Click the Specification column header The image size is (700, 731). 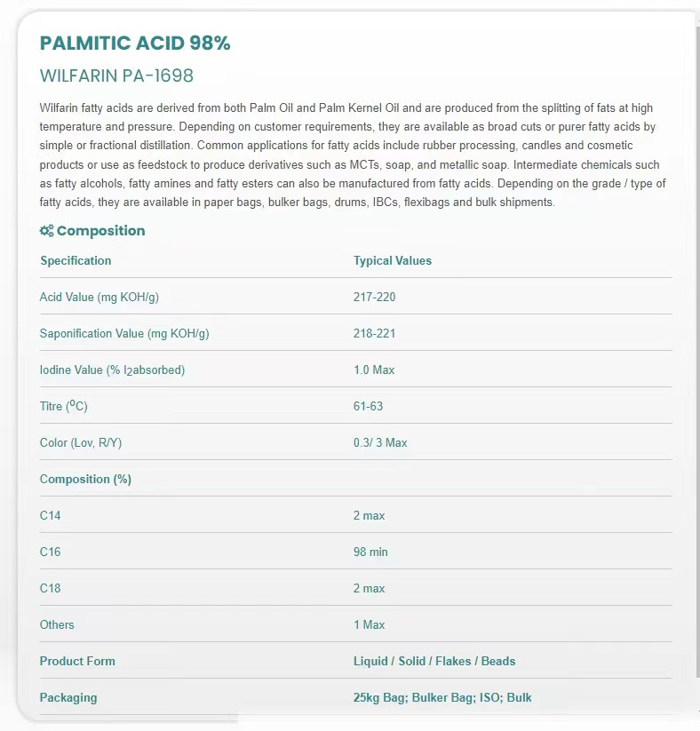(76, 260)
